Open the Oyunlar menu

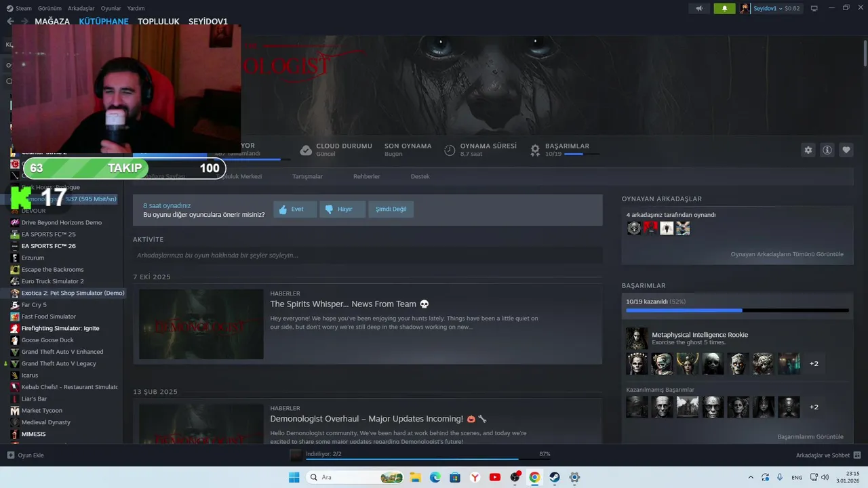click(111, 8)
